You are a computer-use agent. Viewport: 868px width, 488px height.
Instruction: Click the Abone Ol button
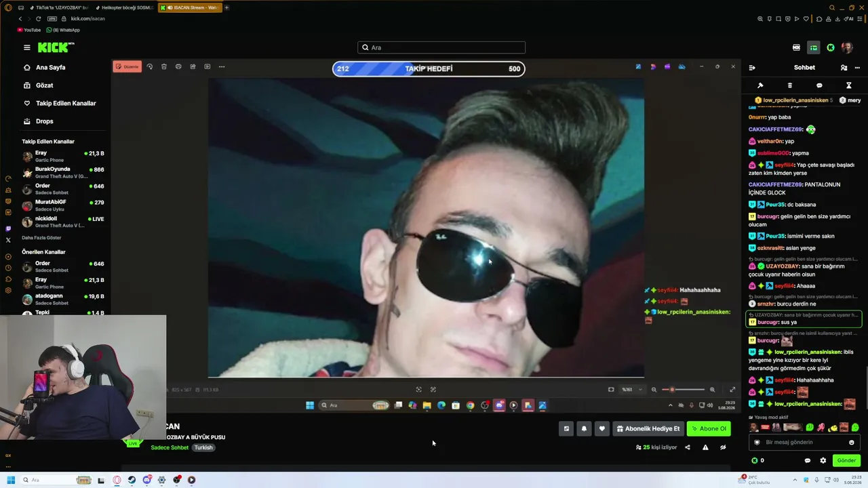coord(709,428)
